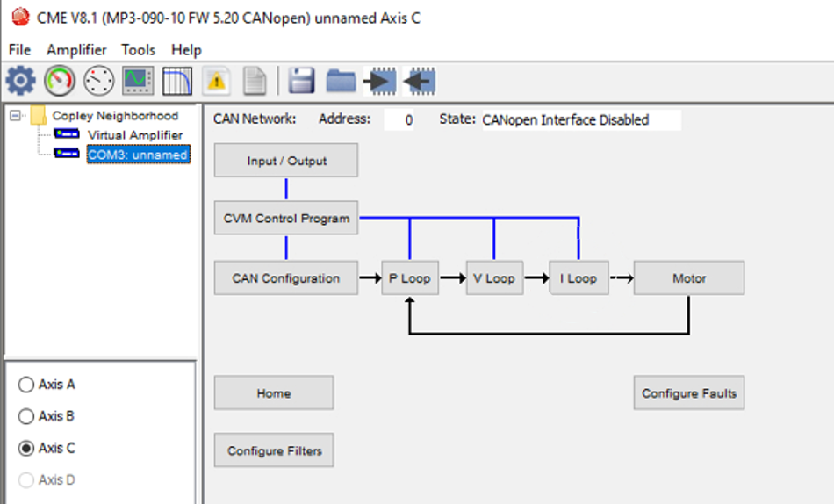834x504 pixels.
Task: Open the P Loop settings
Action: (410, 277)
